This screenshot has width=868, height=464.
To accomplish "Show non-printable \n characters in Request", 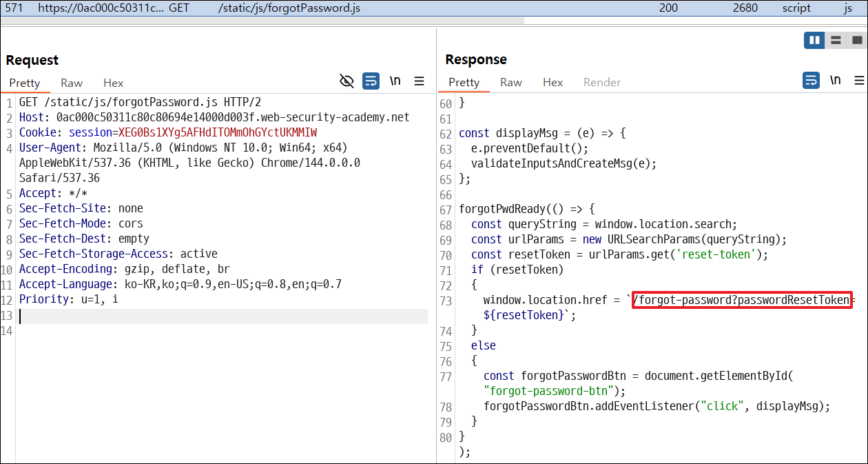I will (x=395, y=81).
